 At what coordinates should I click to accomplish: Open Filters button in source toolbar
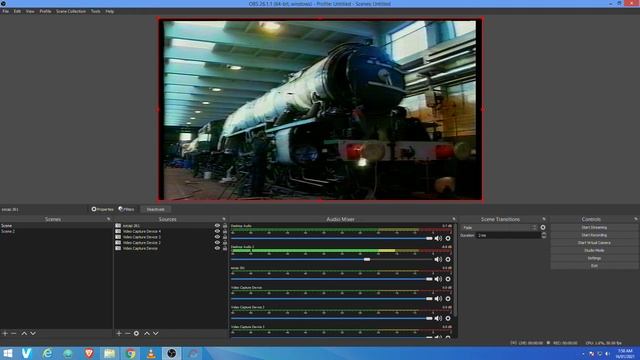pos(127,209)
